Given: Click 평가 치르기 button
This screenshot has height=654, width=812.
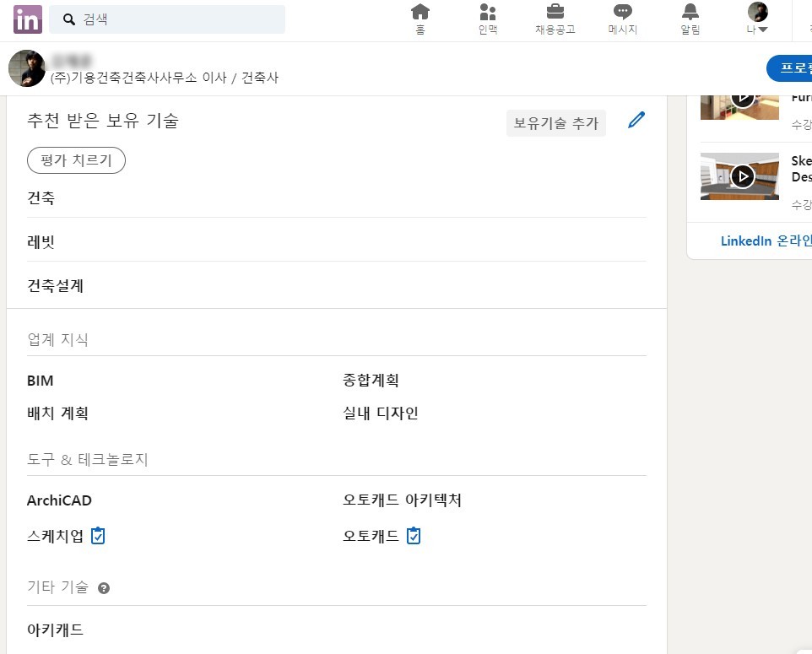Looking at the screenshot, I should [x=76, y=160].
